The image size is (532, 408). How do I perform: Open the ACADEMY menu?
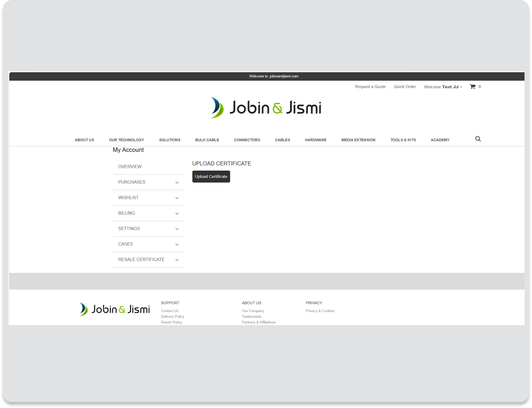tap(440, 140)
